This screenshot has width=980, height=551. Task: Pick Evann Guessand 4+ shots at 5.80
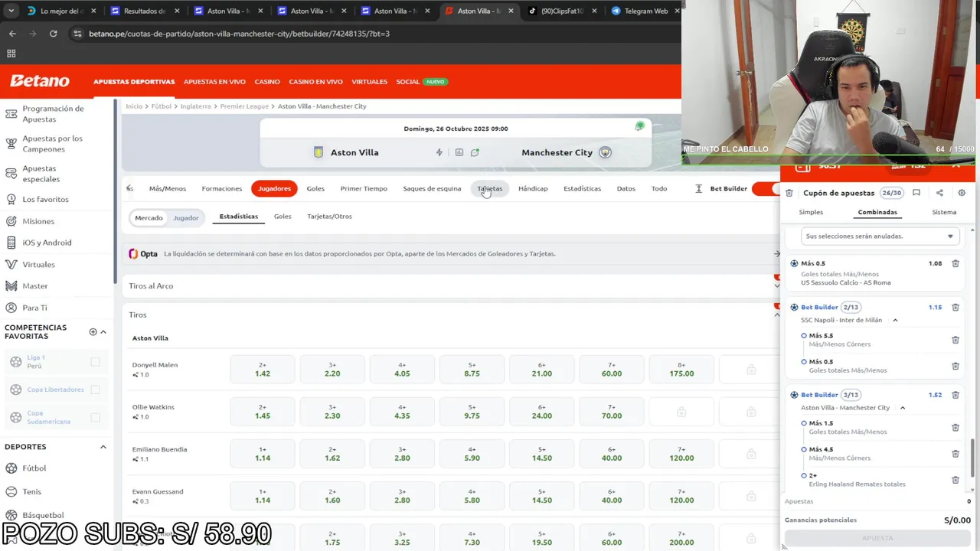472,496
